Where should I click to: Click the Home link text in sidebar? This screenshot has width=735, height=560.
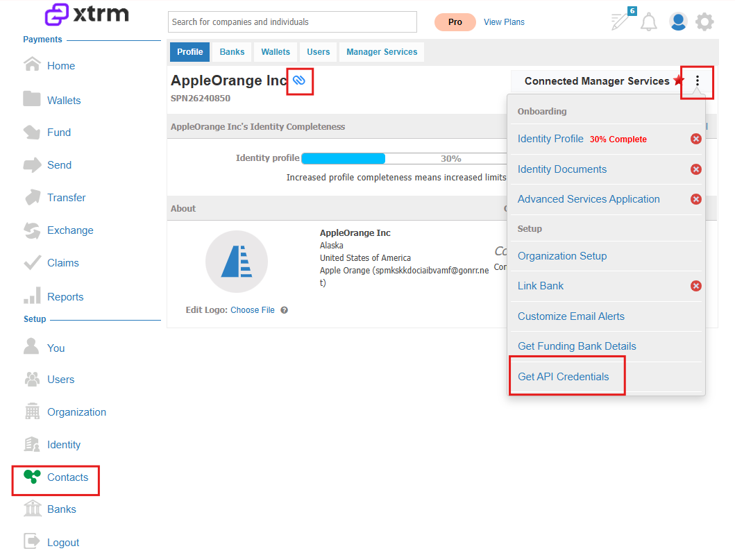point(61,66)
